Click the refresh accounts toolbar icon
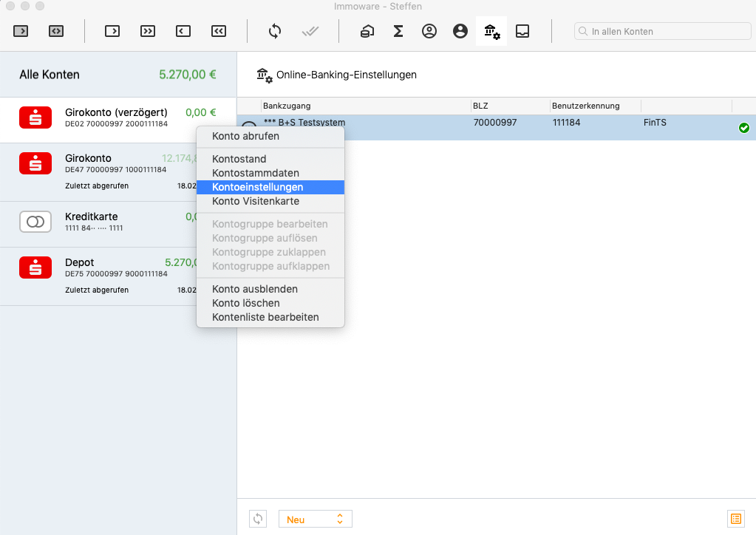 point(275,31)
